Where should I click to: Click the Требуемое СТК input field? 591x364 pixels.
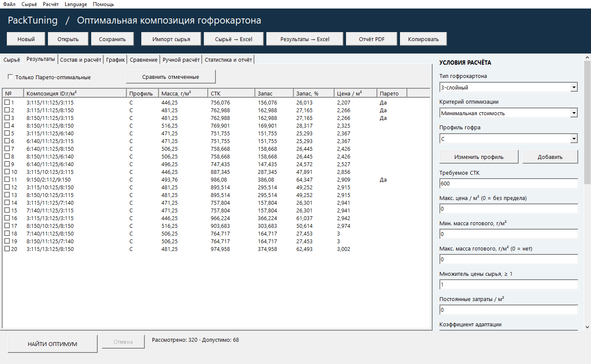pyautogui.click(x=509, y=183)
